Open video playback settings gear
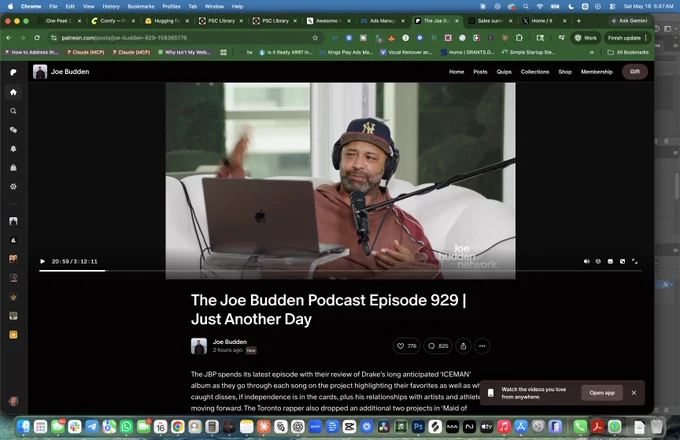This screenshot has width=680, height=440. (x=598, y=261)
